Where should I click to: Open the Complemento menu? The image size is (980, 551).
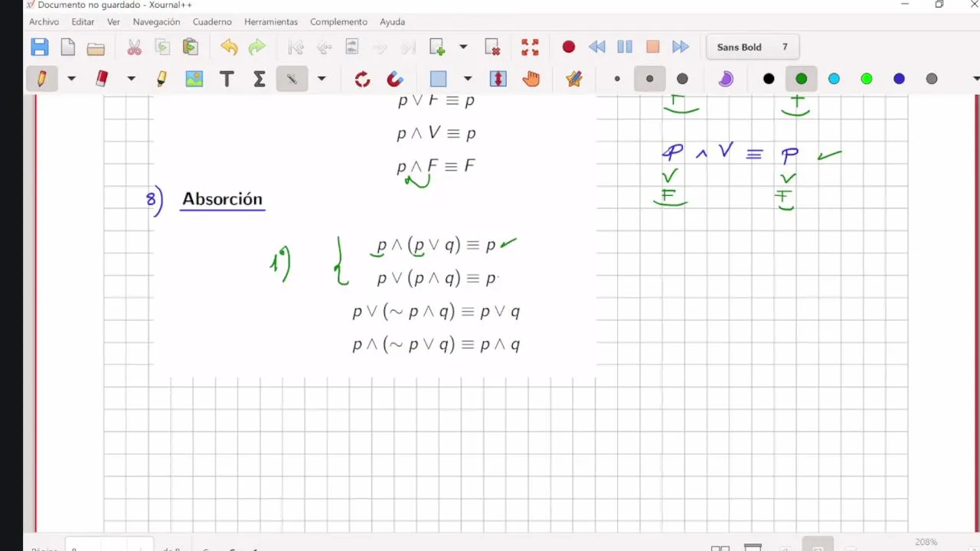338,21
